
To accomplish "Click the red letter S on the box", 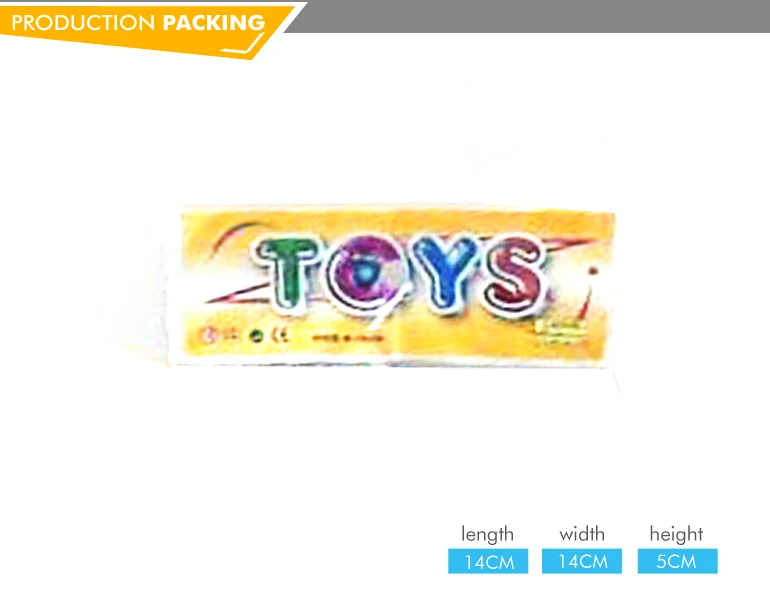I will tap(517, 272).
